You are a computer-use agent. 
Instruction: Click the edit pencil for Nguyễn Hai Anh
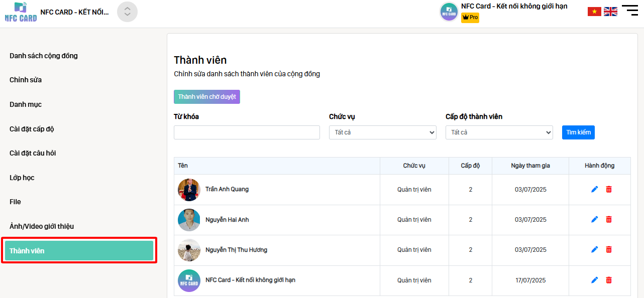point(594,219)
